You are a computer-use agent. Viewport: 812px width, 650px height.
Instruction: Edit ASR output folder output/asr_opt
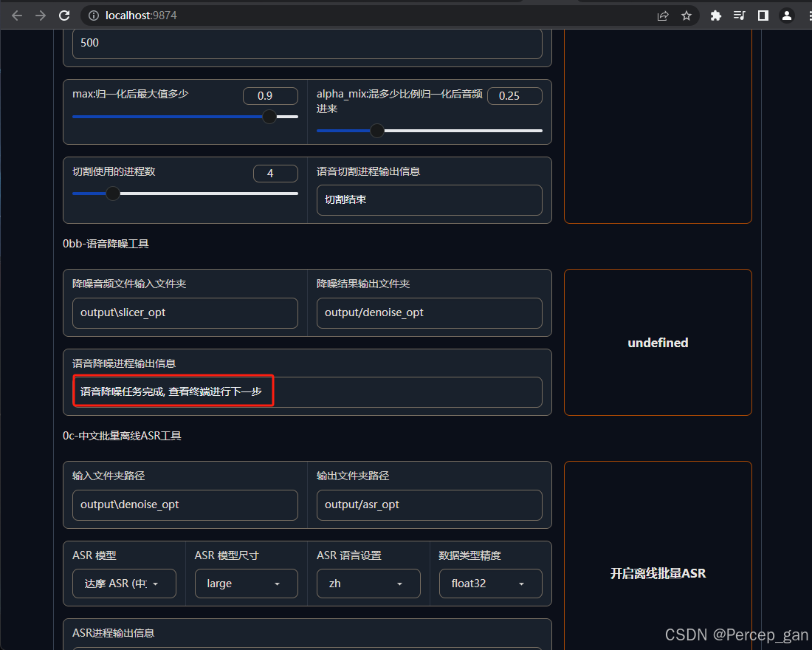tap(430, 505)
